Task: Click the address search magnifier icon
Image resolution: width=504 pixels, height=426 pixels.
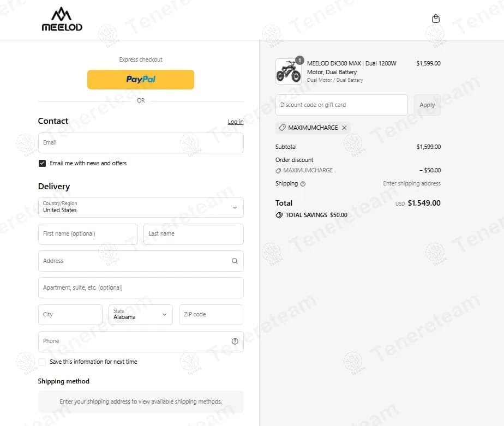Action: point(235,261)
